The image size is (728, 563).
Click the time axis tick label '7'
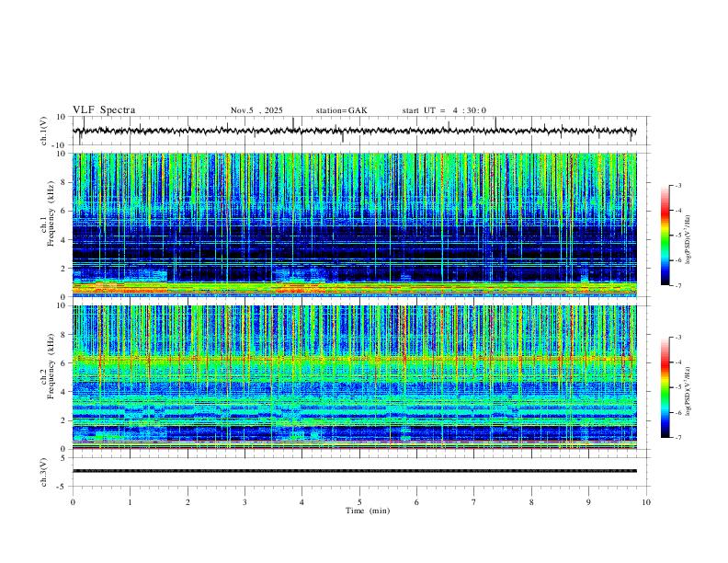point(474,502)
